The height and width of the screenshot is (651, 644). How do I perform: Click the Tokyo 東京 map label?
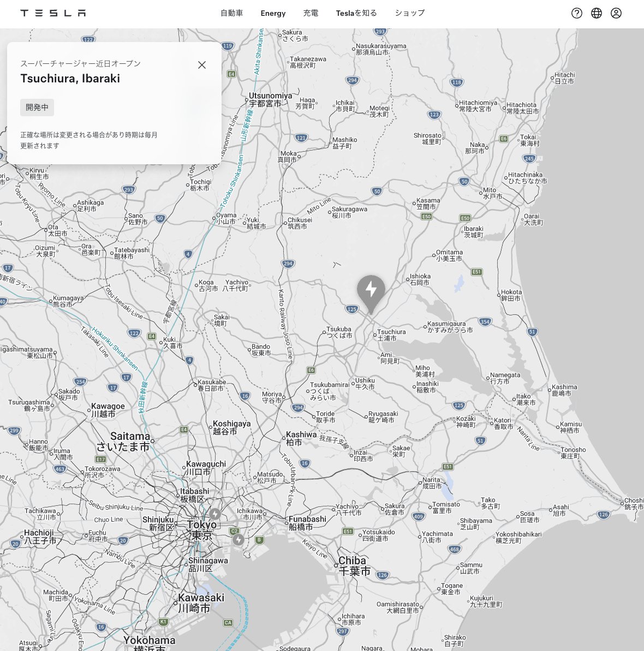[x=202, y=530]
